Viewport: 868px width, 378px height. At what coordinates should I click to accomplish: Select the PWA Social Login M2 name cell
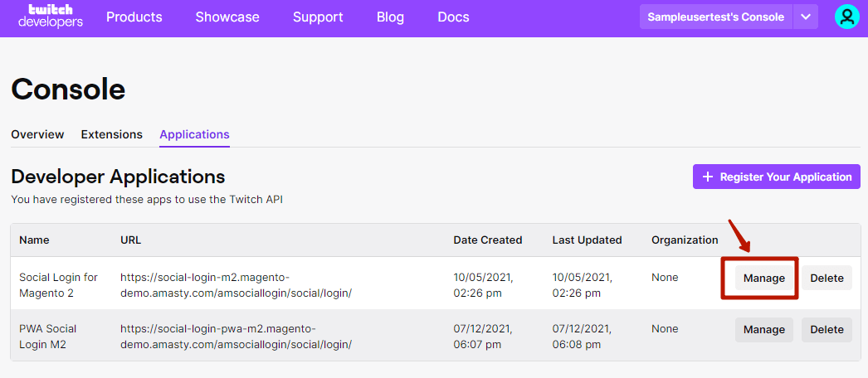point(48,337)
